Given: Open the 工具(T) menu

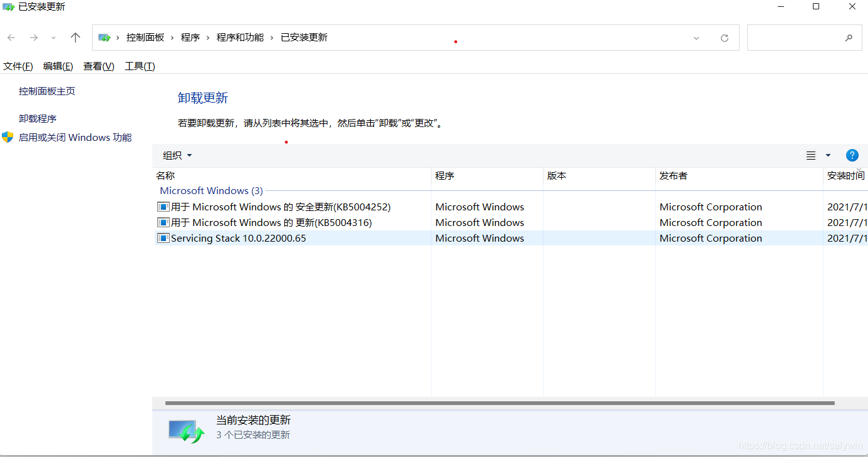Looking at the screenshot, I should [140, 66].
